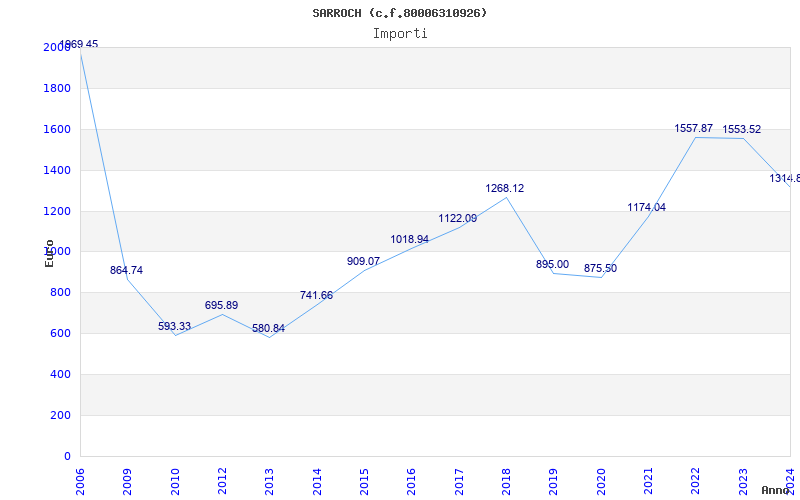Viewport: 800px width, 500px height.
Task: Click the Euro y-axis label
Action: tap(49, 253)
